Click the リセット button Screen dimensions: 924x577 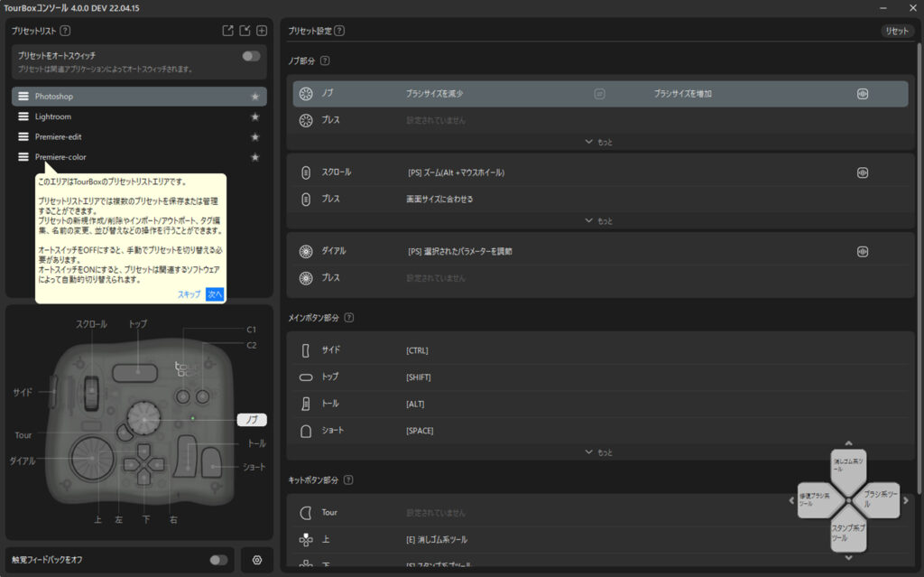coord(897,32)
